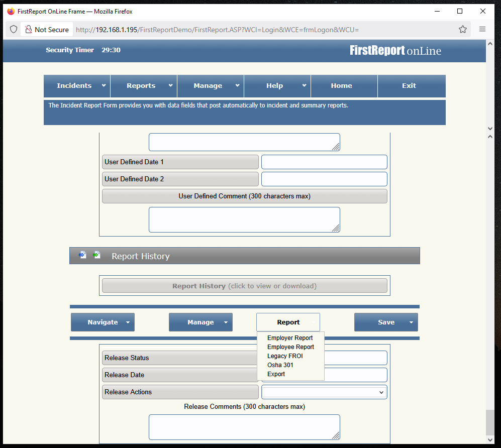
Task: Click Export in the Report dropdown
Action: [276, 374]
